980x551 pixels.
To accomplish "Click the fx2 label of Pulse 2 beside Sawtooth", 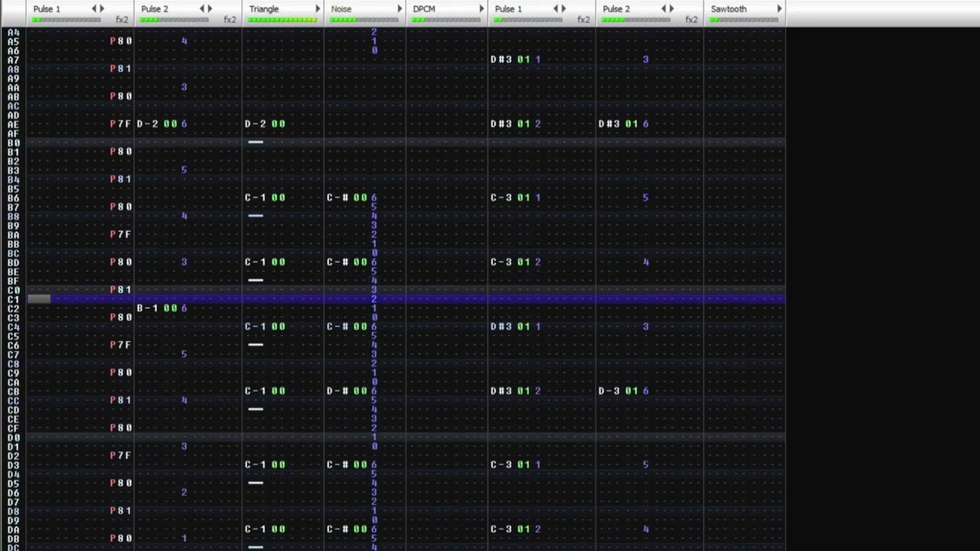I will pyautogui.click(x=691, y=20).
